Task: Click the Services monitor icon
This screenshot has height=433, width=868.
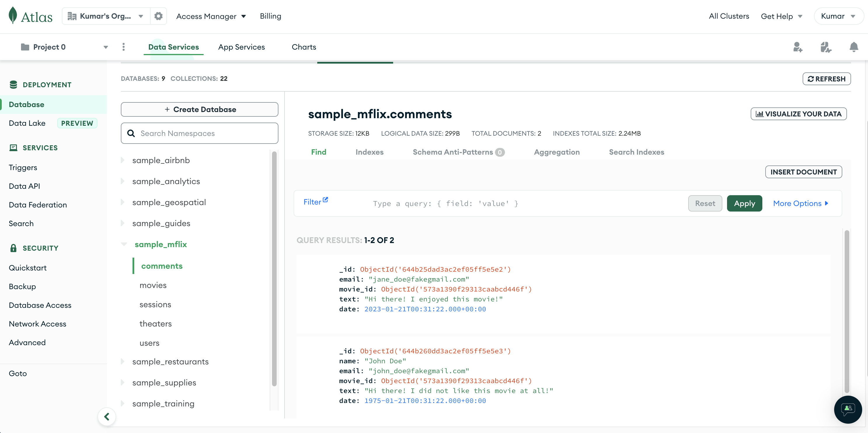Action: [x=13, y=148]
